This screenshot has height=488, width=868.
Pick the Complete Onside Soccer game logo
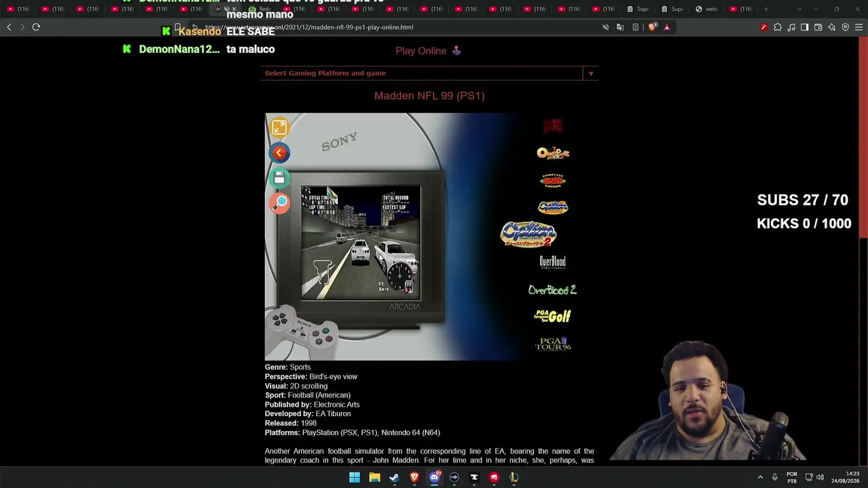coord(553,180)
